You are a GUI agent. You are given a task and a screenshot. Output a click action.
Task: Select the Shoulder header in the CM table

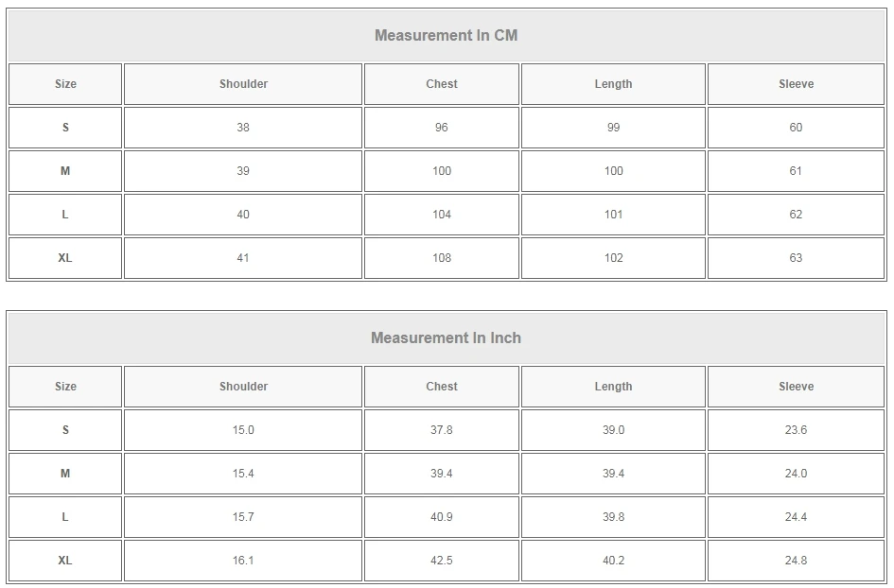coord(243,84)
